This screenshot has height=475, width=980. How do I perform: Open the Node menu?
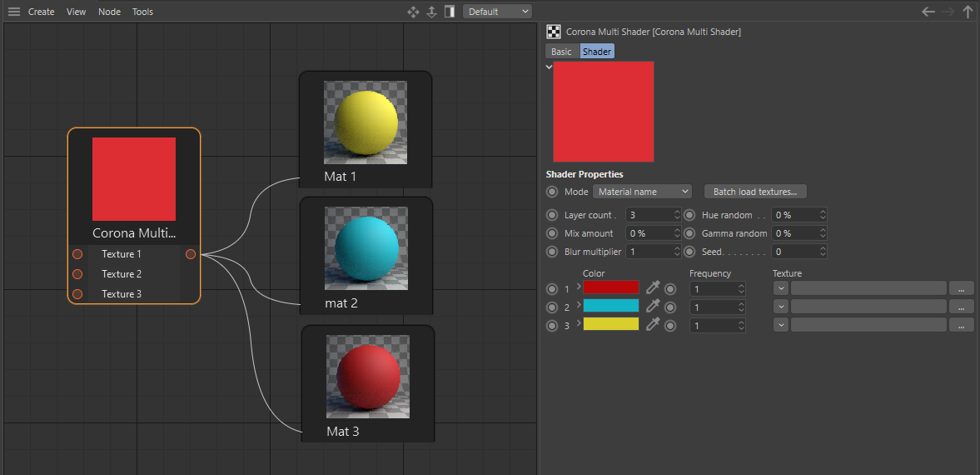109,12
